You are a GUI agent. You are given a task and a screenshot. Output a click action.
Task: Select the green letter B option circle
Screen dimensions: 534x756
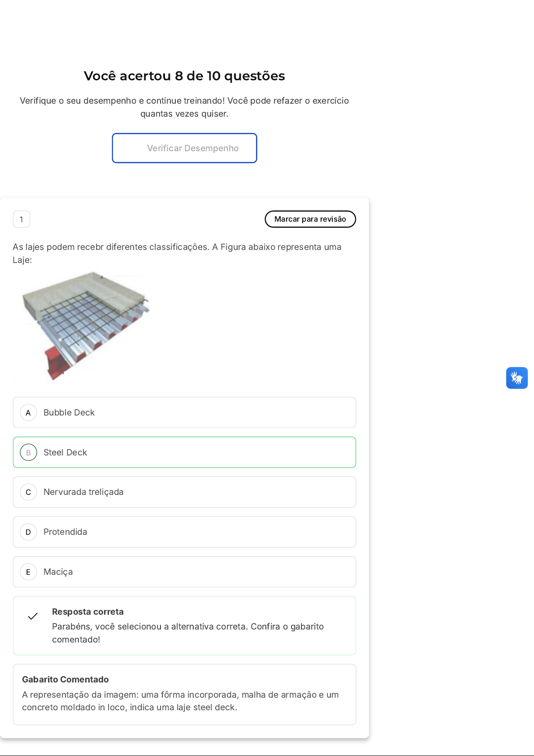[x=28, y=453]
